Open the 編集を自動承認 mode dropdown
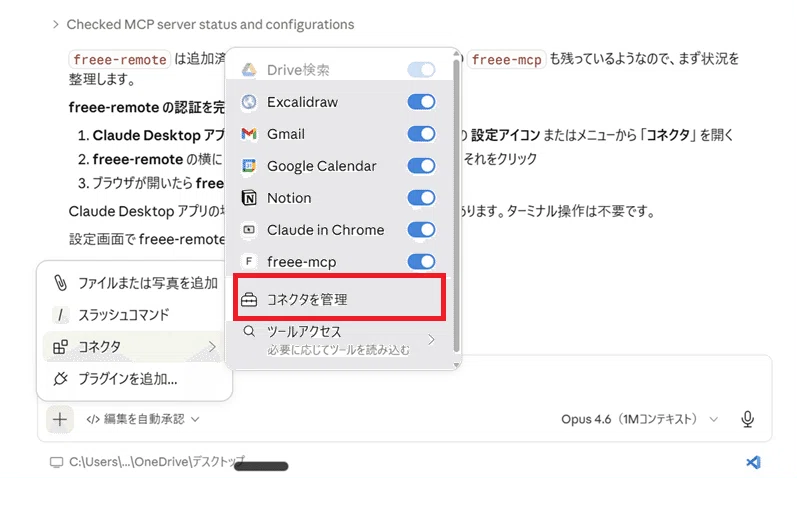The width and height of the screenshot is (801, 510). [143, 420]
